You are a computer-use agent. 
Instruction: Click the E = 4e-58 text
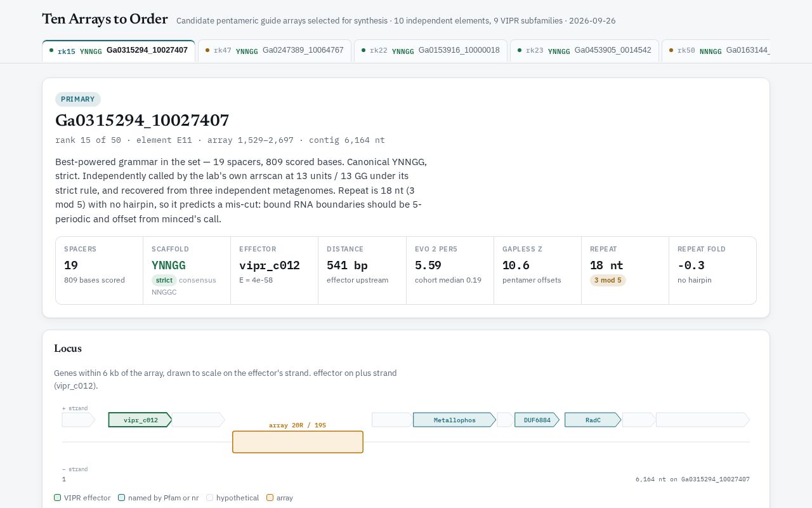point(256,280)
